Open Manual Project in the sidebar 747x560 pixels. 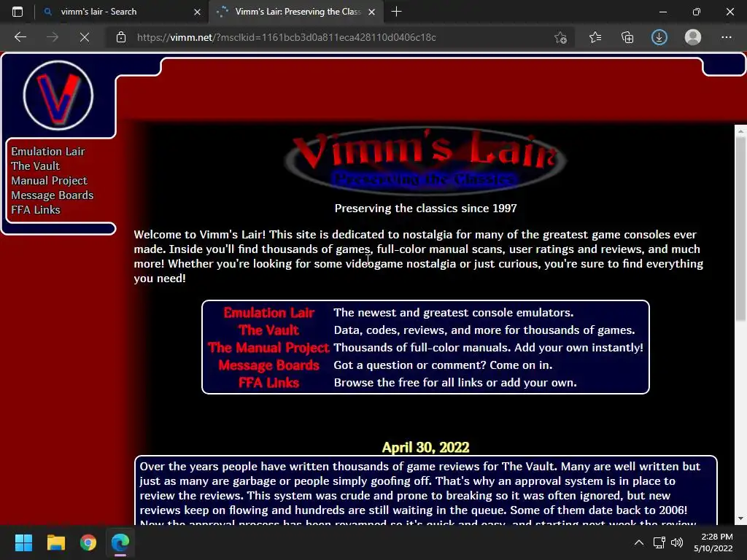(49, 181)
